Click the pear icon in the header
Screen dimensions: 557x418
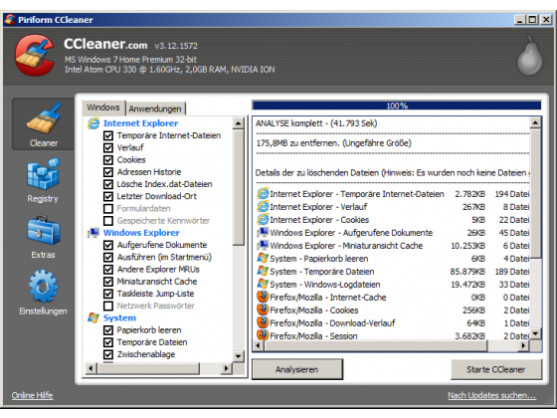[529, 56]
